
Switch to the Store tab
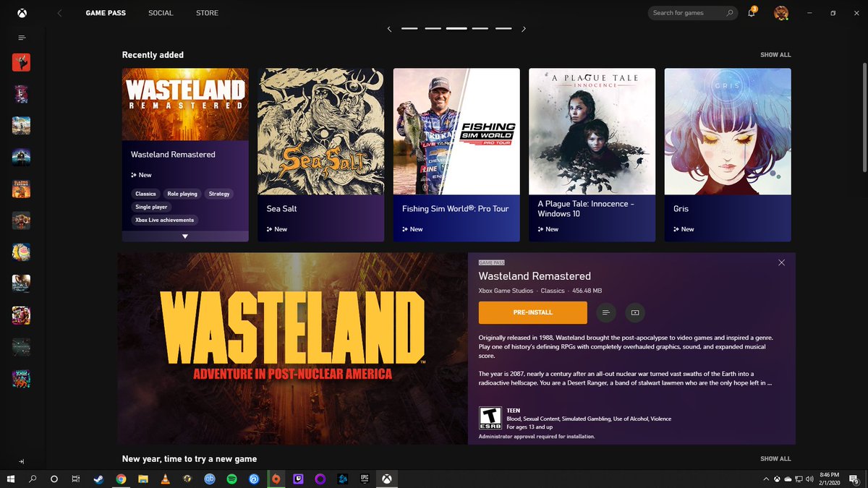tap(207, 13)
